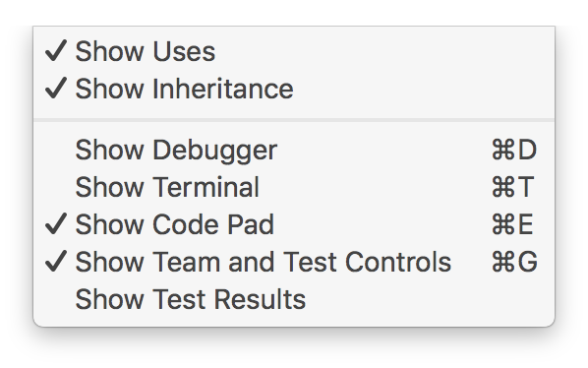This screenshot has width=588, height=368.
Task: Uncheck the checkmark next to Show Inheritance
Action: (x=56, y=88)
